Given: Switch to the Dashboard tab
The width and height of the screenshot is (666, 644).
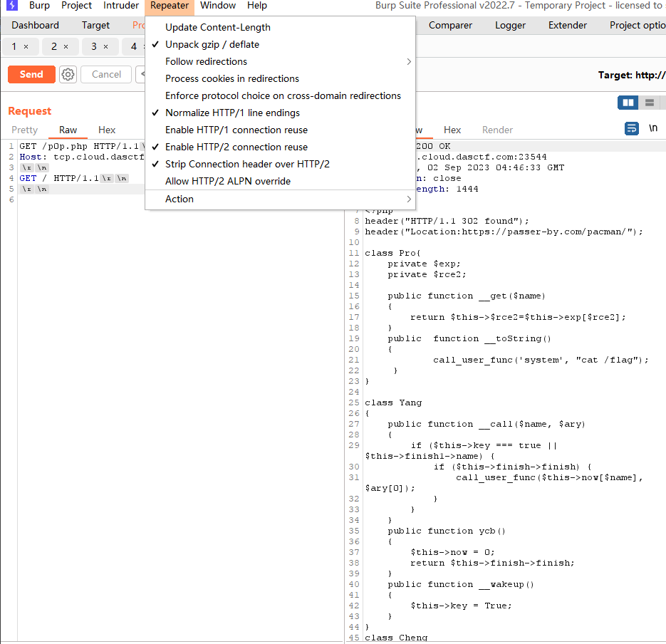Looking at the screenshot, I should coord(35,26).
